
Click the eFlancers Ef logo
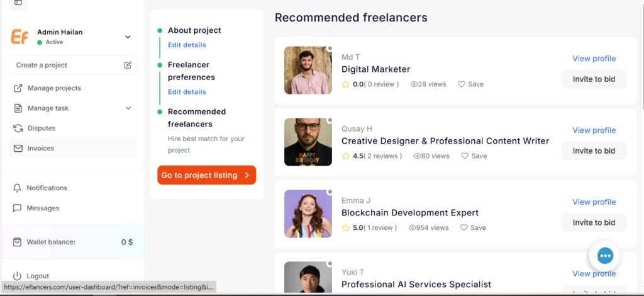tap(19, 37)
